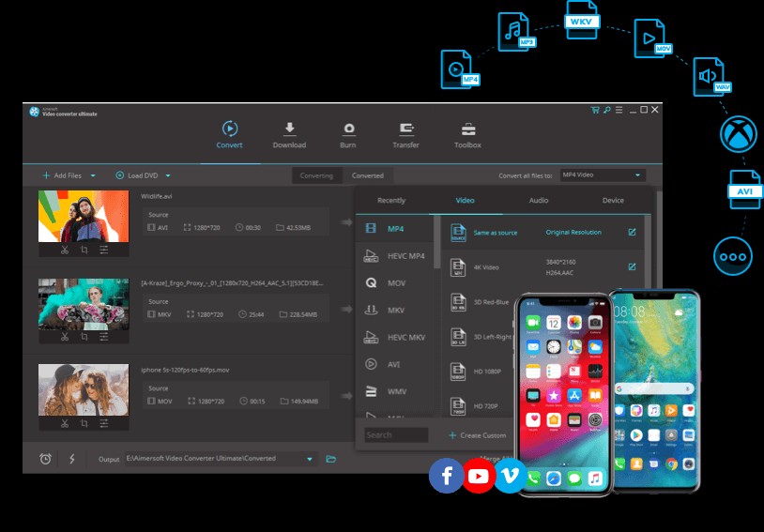
Task: Select the Device format tab
Action: point(613,201)
